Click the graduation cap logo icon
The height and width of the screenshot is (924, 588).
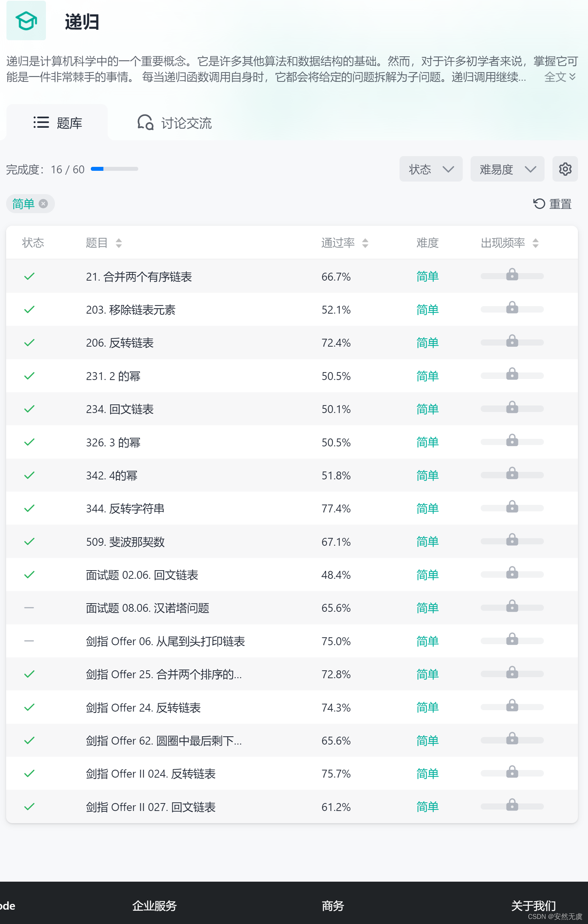(x=26, y=21)
